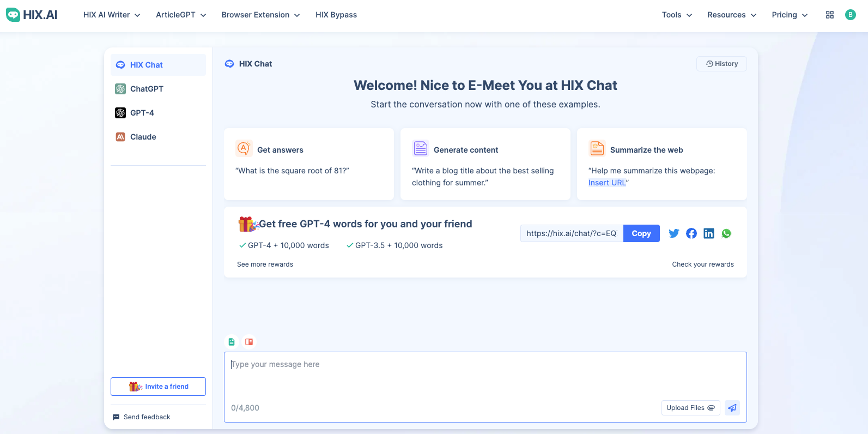Click the HIX.AI logo
This screenshot has height=434, width=868.
[32, 15]
